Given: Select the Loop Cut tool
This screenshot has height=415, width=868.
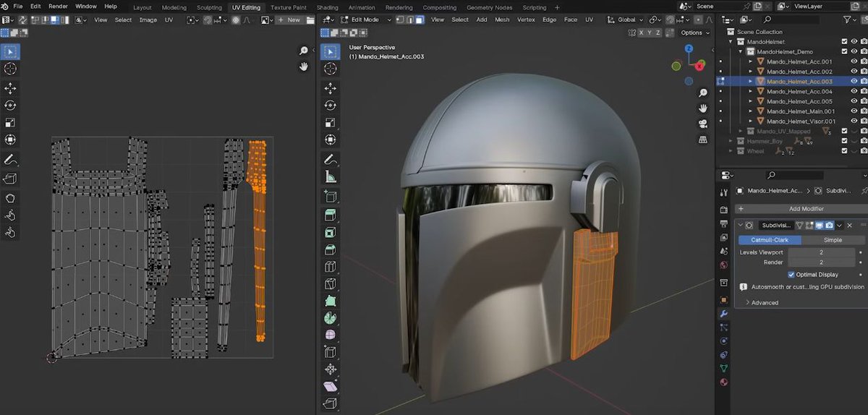Looking at the screenshot, I should (331, 267).
